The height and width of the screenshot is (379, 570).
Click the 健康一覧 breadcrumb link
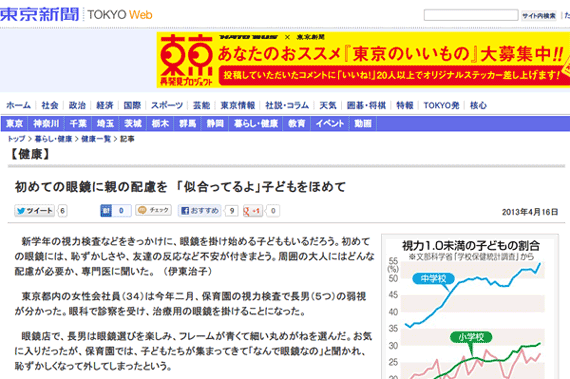pyautogui.click(x=96, y=139)
